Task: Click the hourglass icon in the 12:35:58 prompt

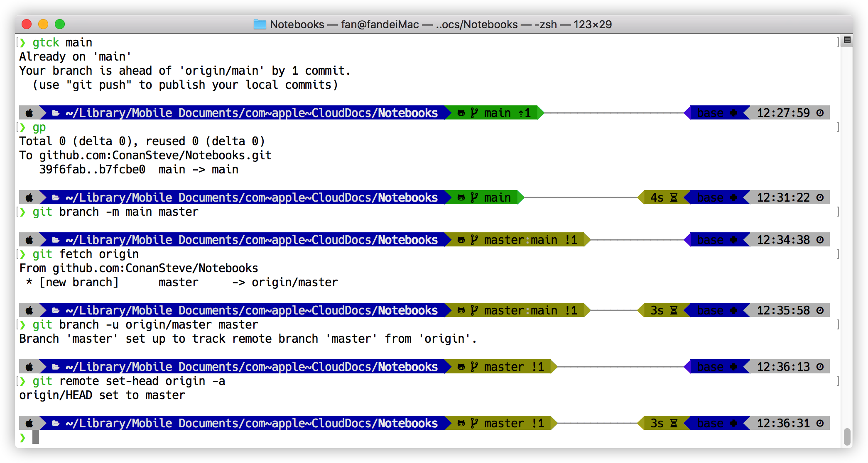Action: coord(674,310)
